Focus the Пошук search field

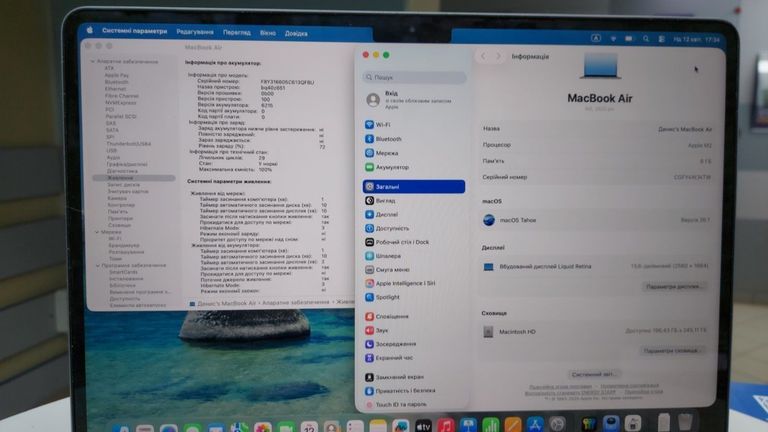tap(414, 77)
